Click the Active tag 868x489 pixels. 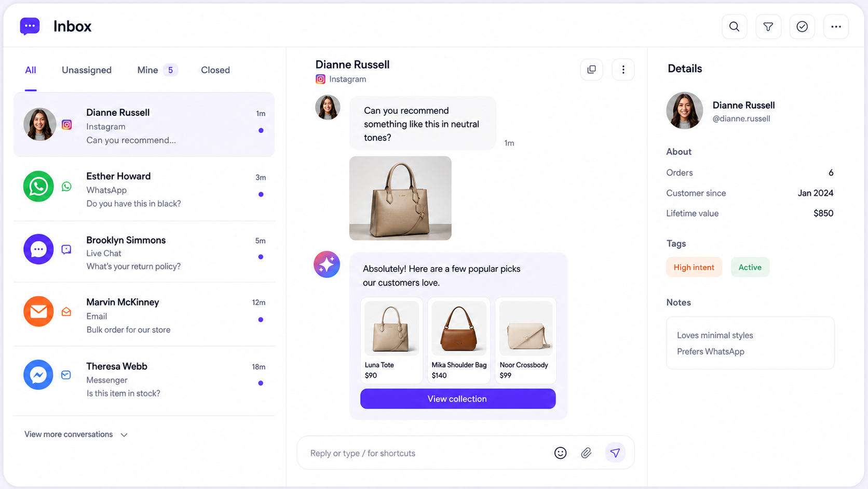pyautogui.click(x=750, y=267)
